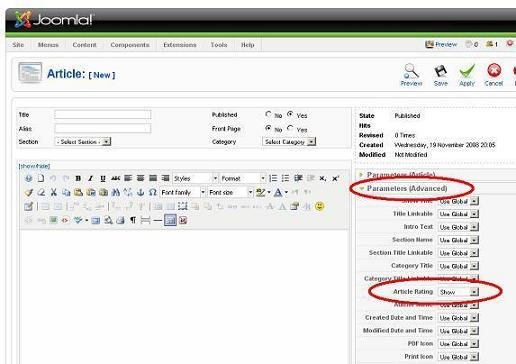The image size is (516, 364).
Task: Click the Save toolbar icon
Action: tap(440, 71)
